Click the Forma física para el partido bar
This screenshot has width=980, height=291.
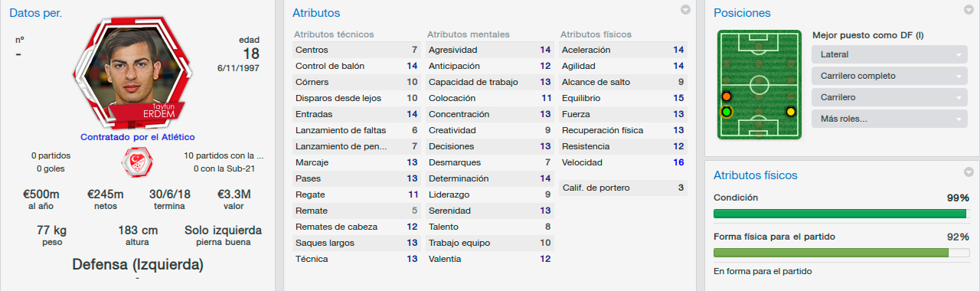click(841, 252)
